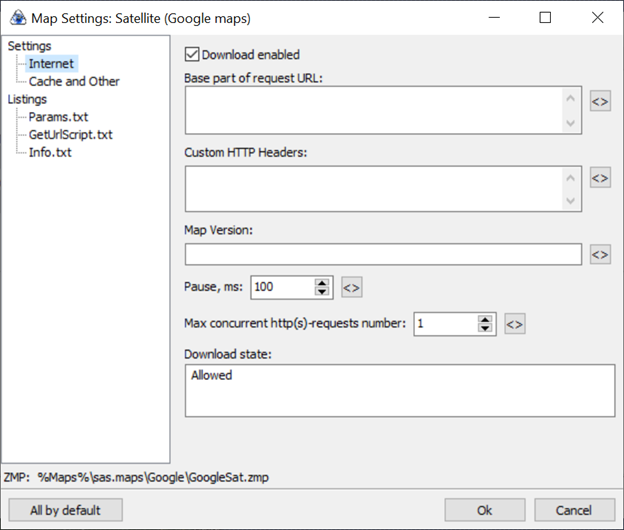The height and width of the screenshot is (530, 624).
Task: Confirm settings with the Ok button
Action: coord(485,510)
